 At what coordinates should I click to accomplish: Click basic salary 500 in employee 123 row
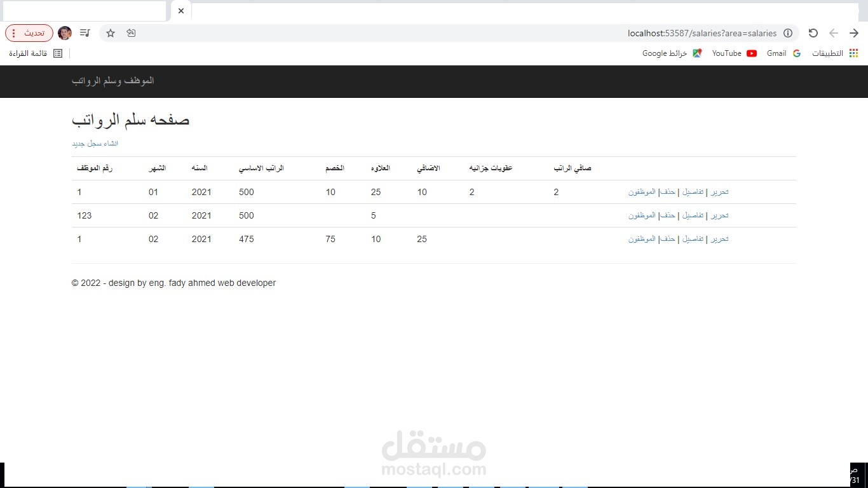coord(247,215)
